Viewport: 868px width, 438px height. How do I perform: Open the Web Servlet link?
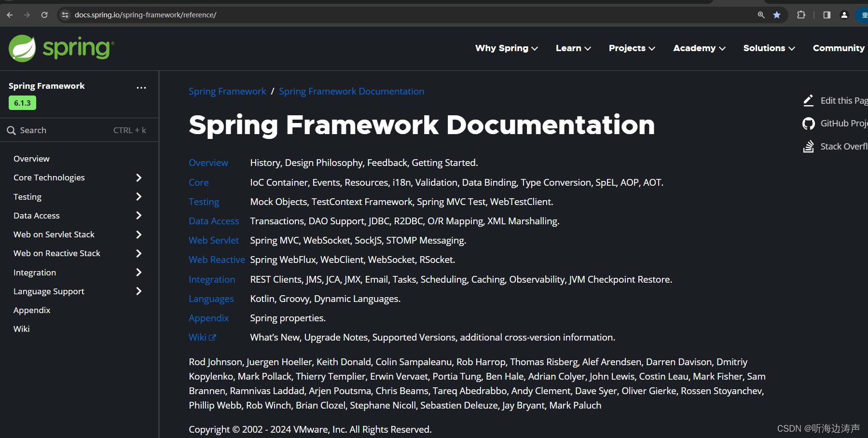[x=214, y=240]
